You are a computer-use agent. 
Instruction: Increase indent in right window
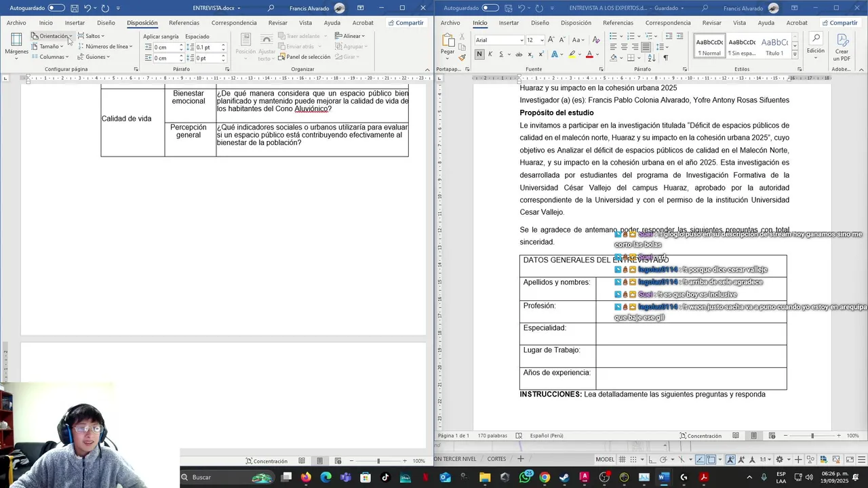pos(680,36)
